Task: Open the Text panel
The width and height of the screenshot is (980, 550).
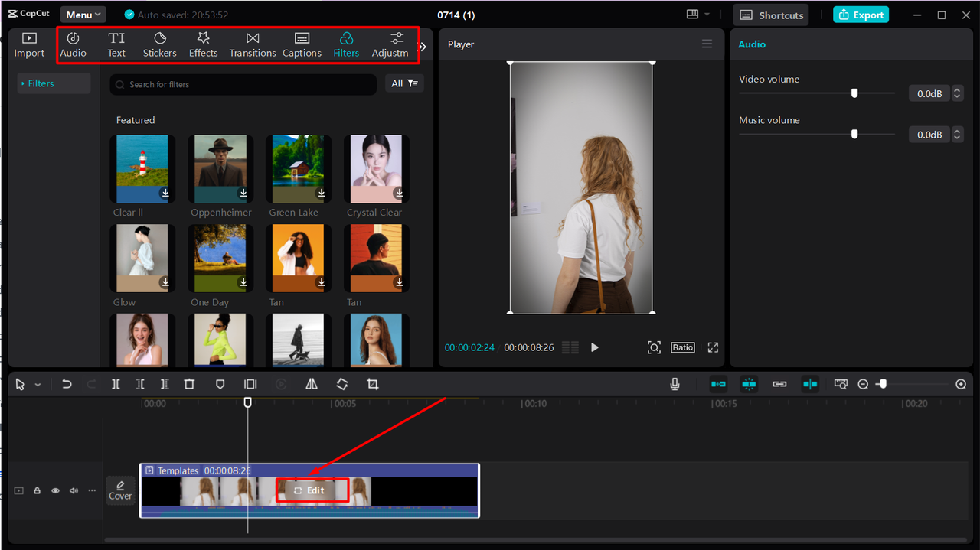Action: (116, 44)
